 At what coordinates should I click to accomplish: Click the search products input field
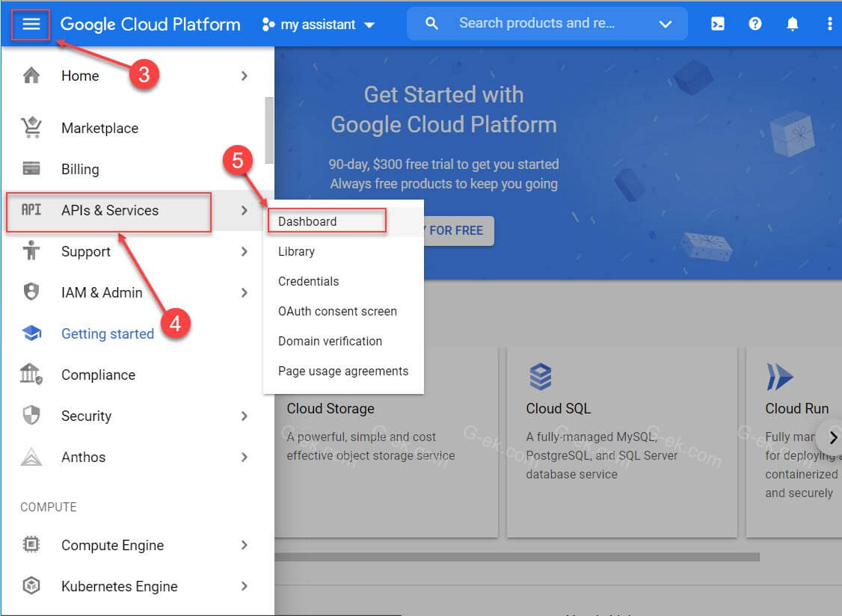point(536,24)
